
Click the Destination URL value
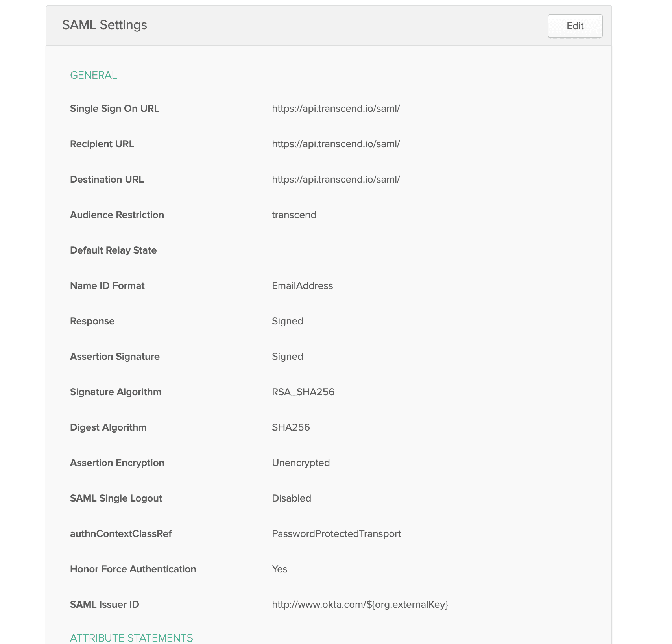point(336,180)
